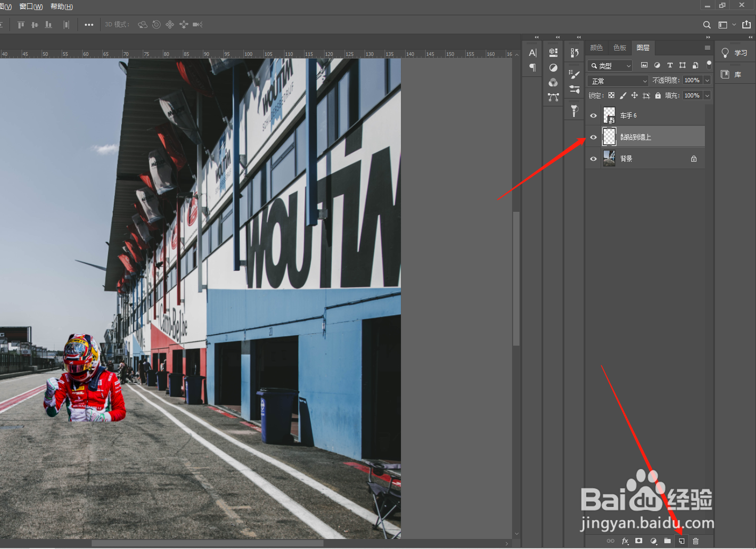Open the Brushes panel icon
The height and width of the screenshot is (549, 756).
coord(574,89)
